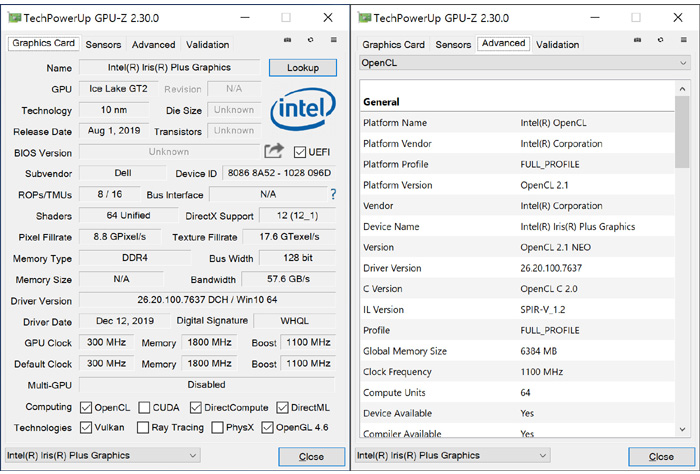The image size is (700, 474).
Task: Click the C Version row
Action: (x=517, y=289)
